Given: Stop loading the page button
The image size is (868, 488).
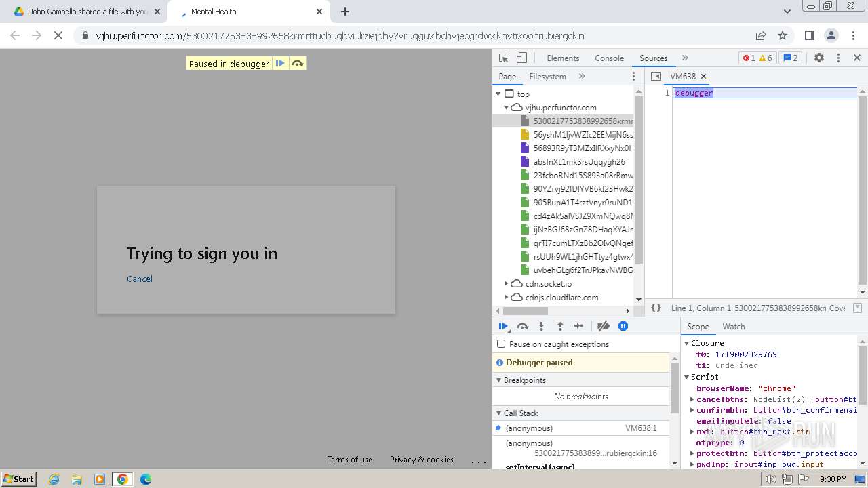Looking at the screenshot, I should (58, 35).
